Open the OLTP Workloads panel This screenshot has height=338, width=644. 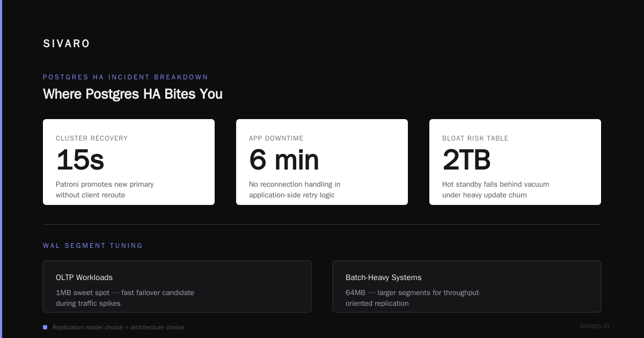[177, 286]
